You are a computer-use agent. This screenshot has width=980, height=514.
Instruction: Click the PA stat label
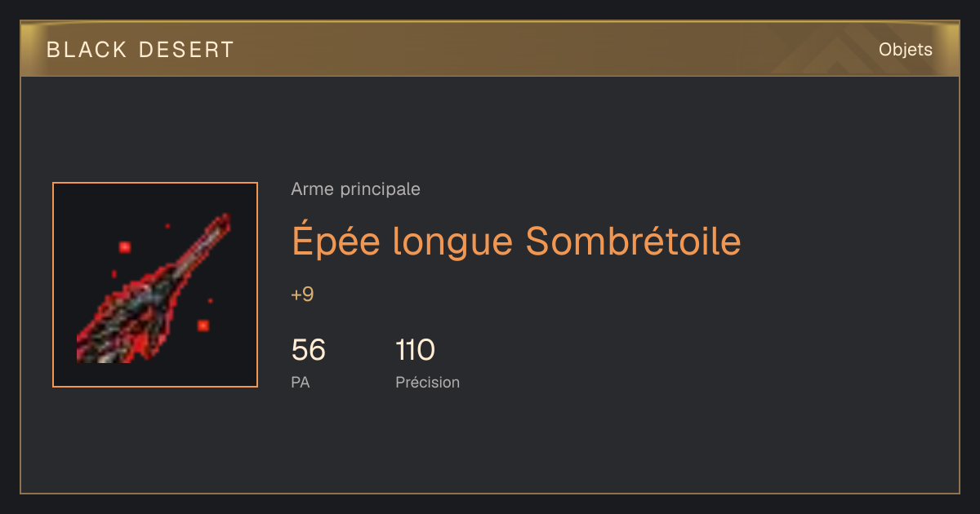point(300,382)
